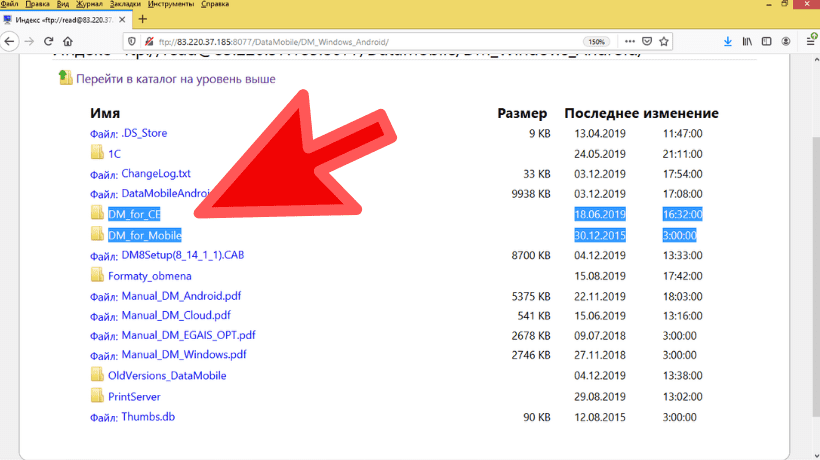Click the Имя column header
This screenshot has height=460, width=820.
(x=105, y=113)
